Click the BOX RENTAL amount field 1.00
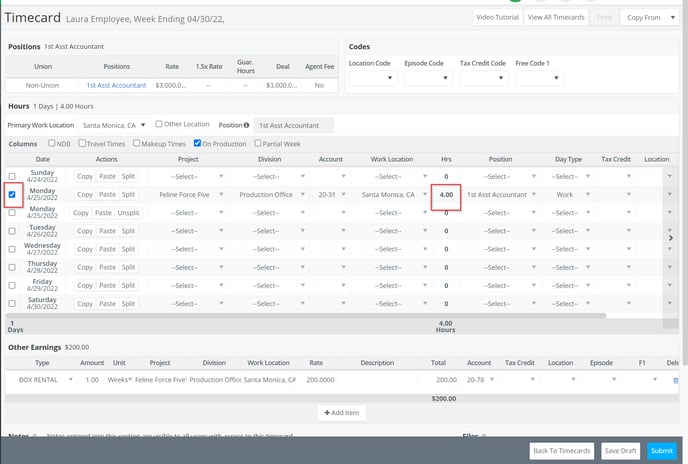The width and height of the screenshot is (688, 464). pyautogui.click(x=92, y=380)
